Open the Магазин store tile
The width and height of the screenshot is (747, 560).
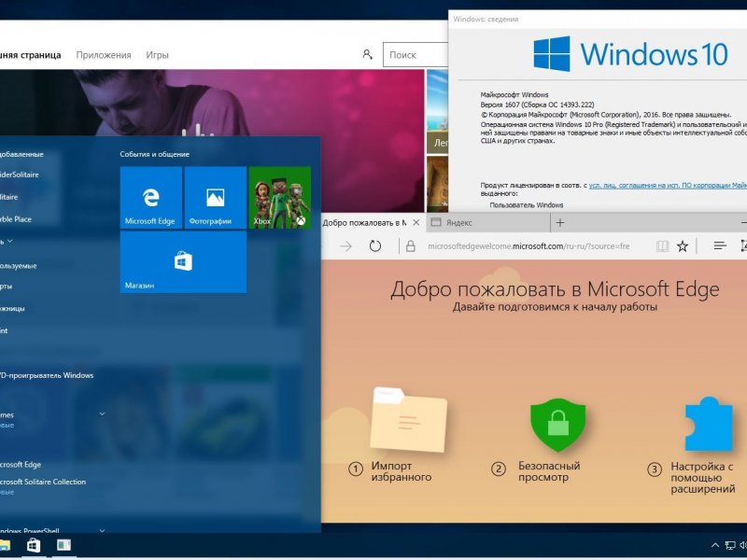click(183, 262)
